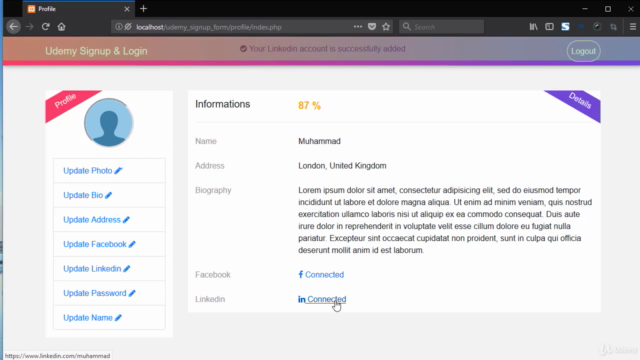Click the Lorem ipsum biography paragraph
The width and height of the screenshot is (640, 360).
445,220
